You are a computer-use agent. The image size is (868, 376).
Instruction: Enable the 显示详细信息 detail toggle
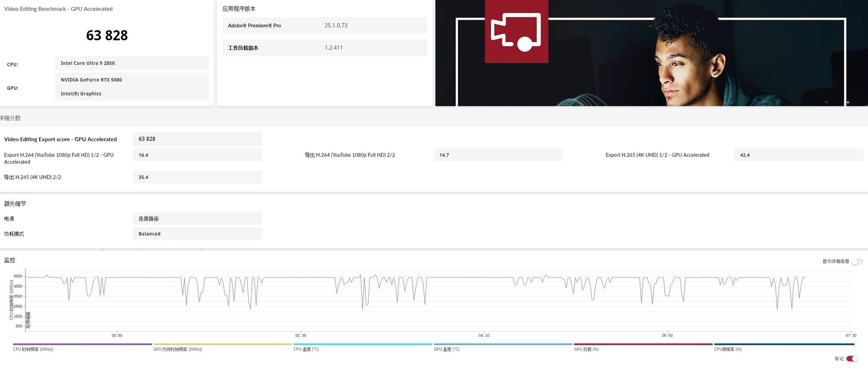(x=857, y=262)
